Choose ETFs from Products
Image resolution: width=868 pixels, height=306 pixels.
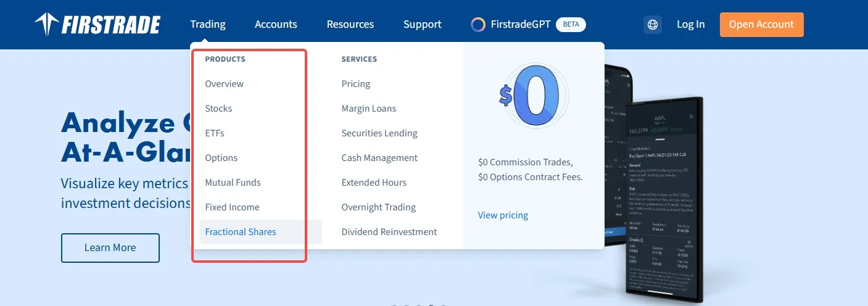pyautogui.click(x=215, y=133)
